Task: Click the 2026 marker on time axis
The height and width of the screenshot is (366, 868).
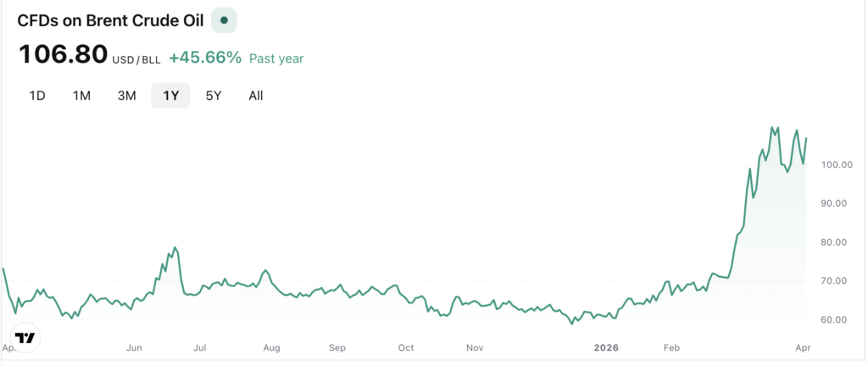Action: 605,347
